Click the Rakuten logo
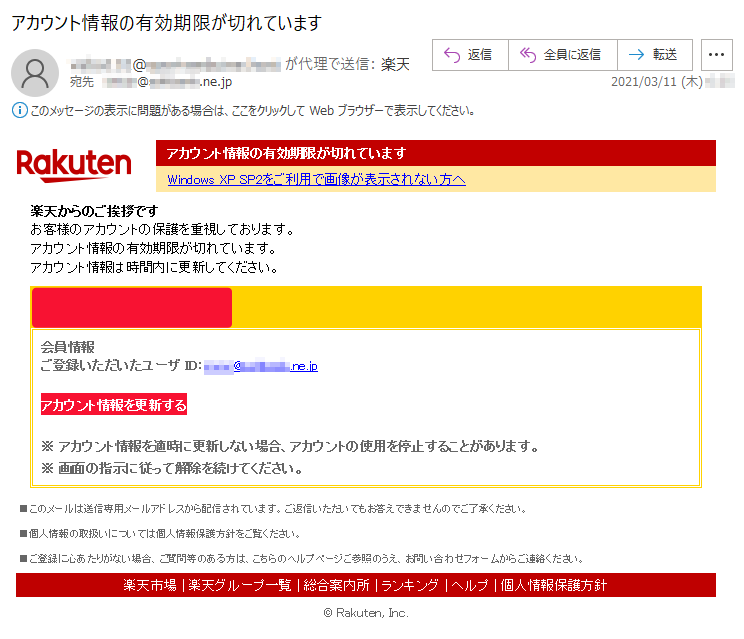 click(74, 165)
